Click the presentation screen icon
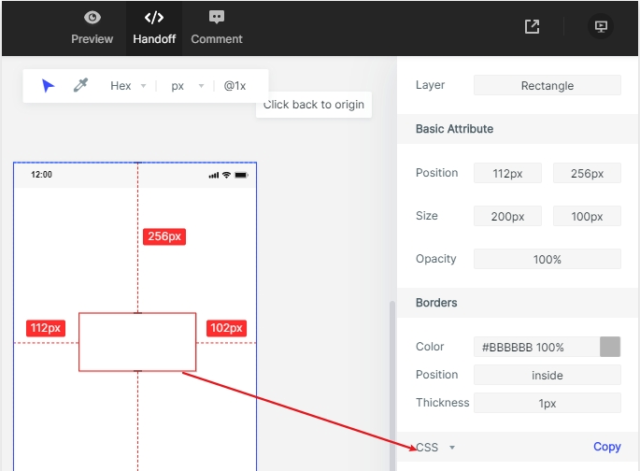The image size is (640, 471). [x=600, y=27]
